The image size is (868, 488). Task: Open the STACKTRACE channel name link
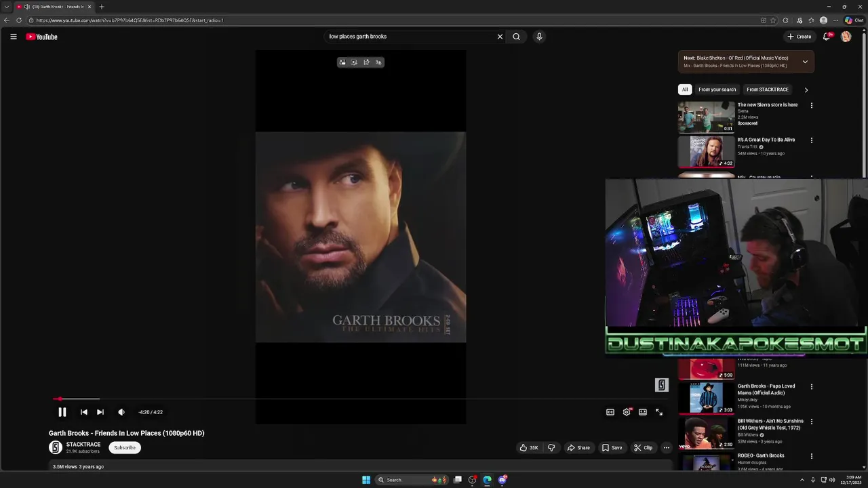pyautogui.click(x=83, y=445)
